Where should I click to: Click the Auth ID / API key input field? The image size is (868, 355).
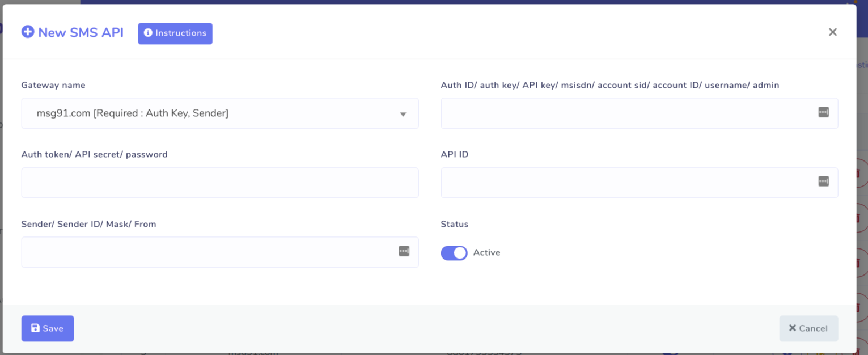coord(639,113)
